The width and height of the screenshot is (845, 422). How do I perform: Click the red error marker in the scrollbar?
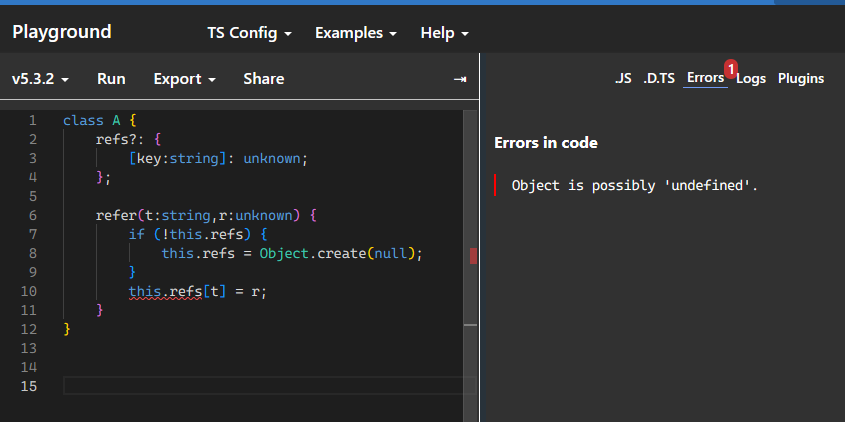click(x=473, y=256)
